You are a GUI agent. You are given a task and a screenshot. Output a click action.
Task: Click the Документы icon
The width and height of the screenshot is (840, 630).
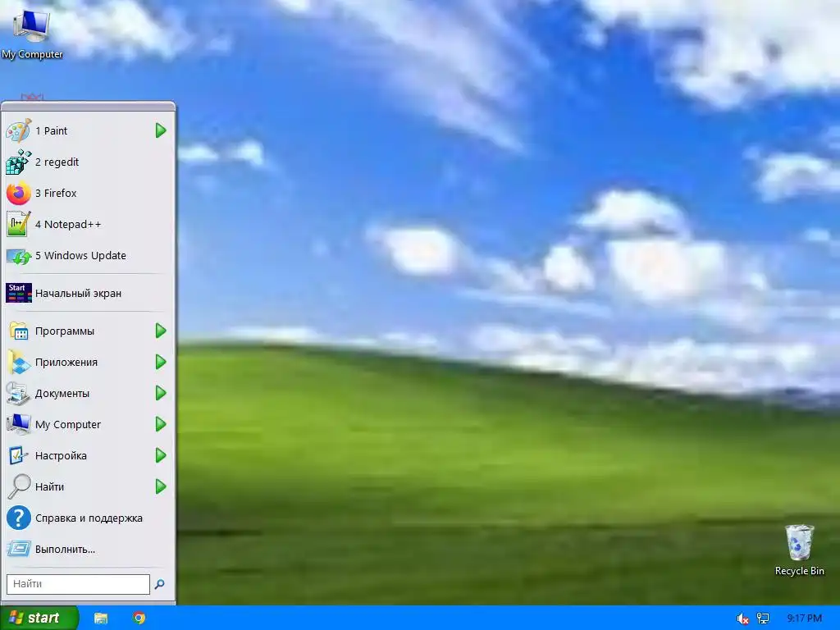click(x=19, y=393)
